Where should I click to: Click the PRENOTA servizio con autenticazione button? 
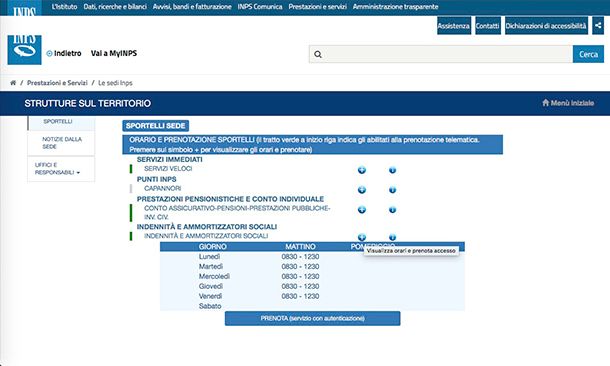pos(312,318)
